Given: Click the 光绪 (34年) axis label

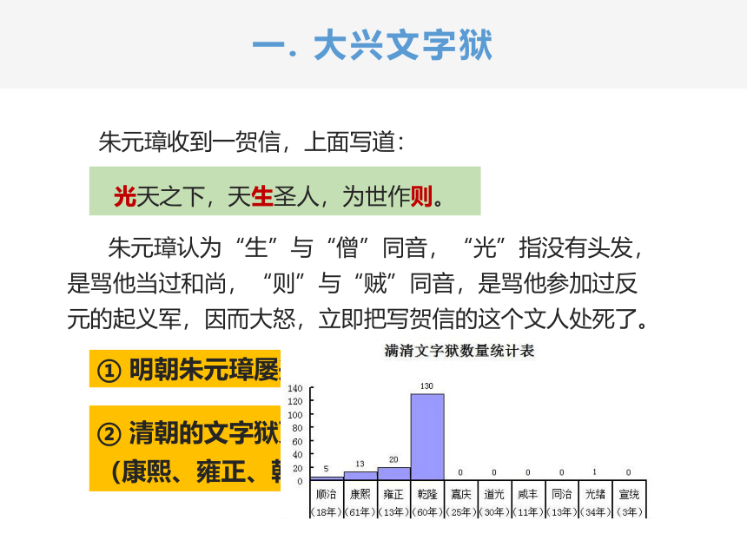Looking at the screenshot, I should [x=596, y=503].
